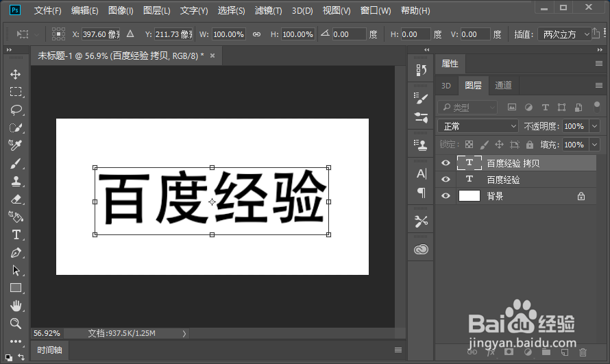Screen dimensions: 610x364
Task: Select the Horizontal Type tool
Action: pos(16,235)
